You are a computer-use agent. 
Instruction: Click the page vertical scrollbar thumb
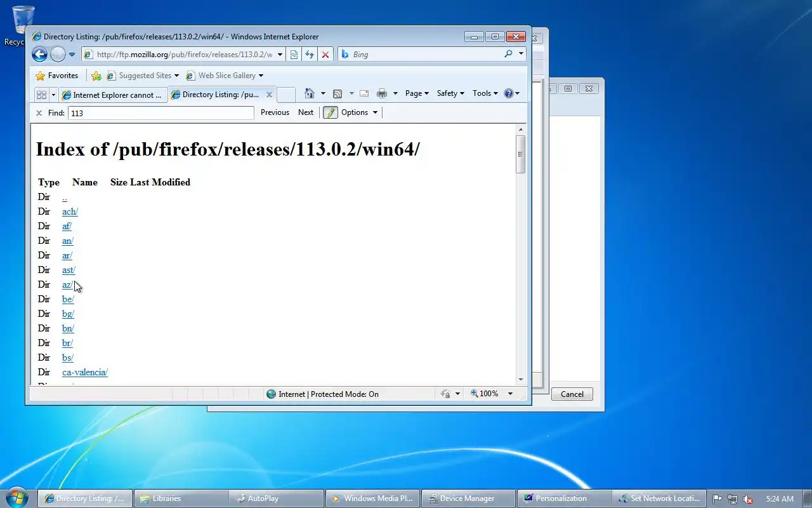[521, 154]
